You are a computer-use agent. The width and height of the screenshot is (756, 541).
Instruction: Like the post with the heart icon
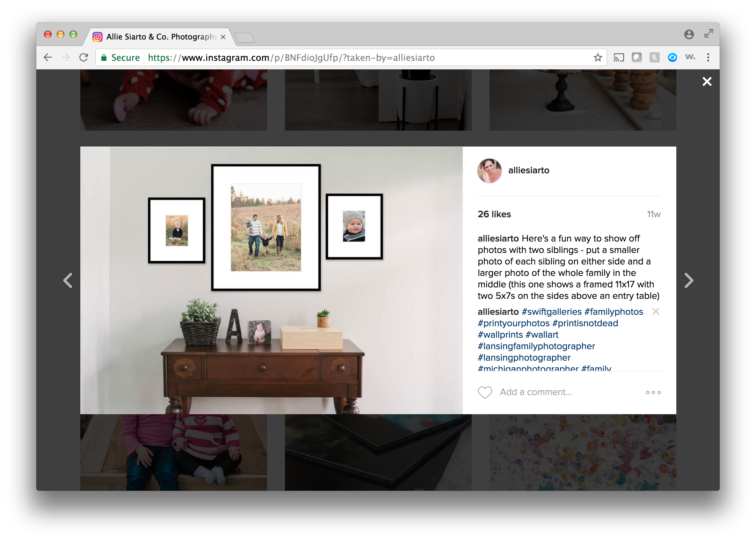485,392
